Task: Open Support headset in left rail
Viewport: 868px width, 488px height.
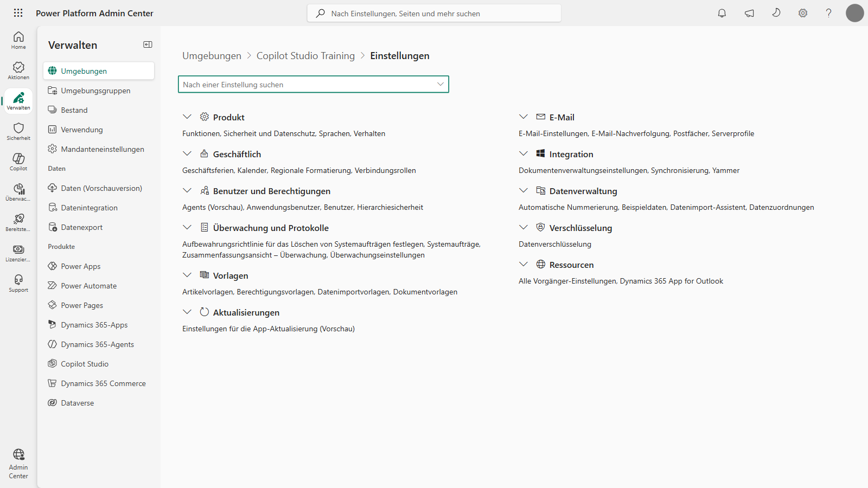Action: click(18, 283)
